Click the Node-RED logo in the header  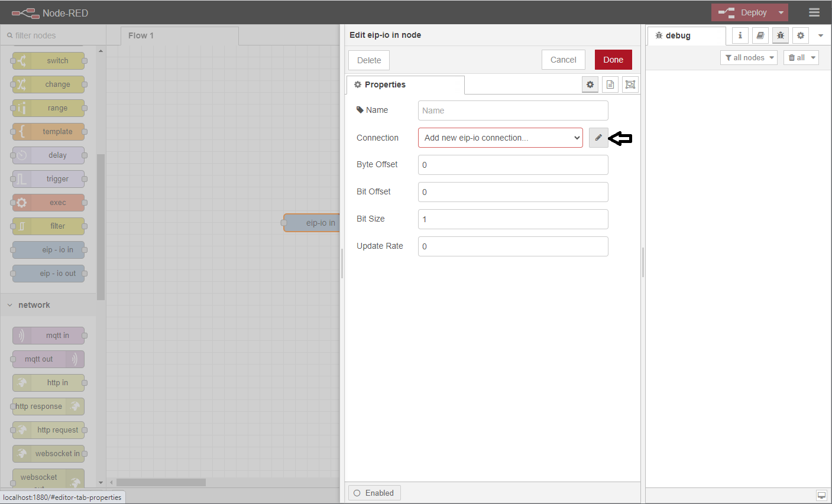(24, 12)
